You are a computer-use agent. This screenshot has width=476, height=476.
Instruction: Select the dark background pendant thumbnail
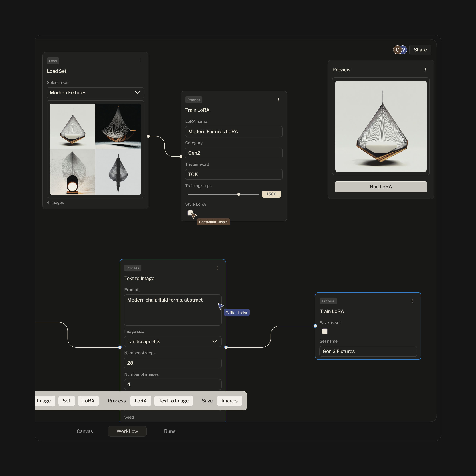pyautogui.click(x=118, y=126)
